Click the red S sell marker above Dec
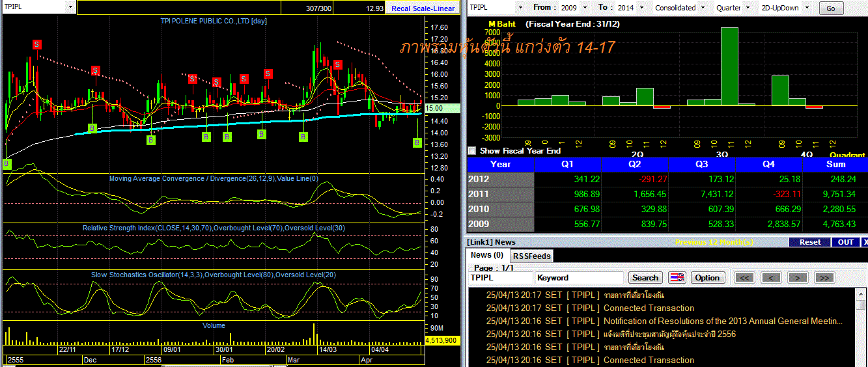The height and width of the screenshot is (367, 868). [95, 70]
